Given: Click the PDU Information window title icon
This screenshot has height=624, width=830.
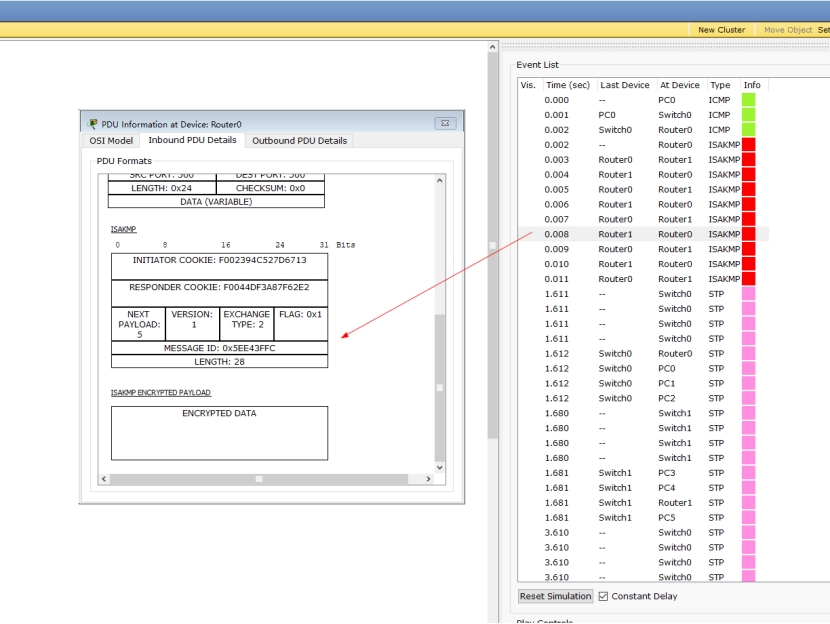Looking at the screenshot, I should coord(93,124).
